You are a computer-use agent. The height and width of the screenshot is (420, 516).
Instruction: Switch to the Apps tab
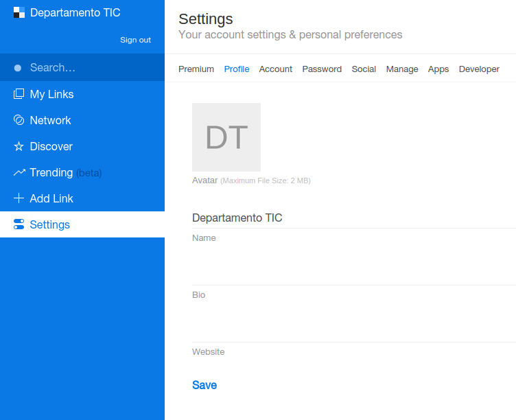point(438,69)
